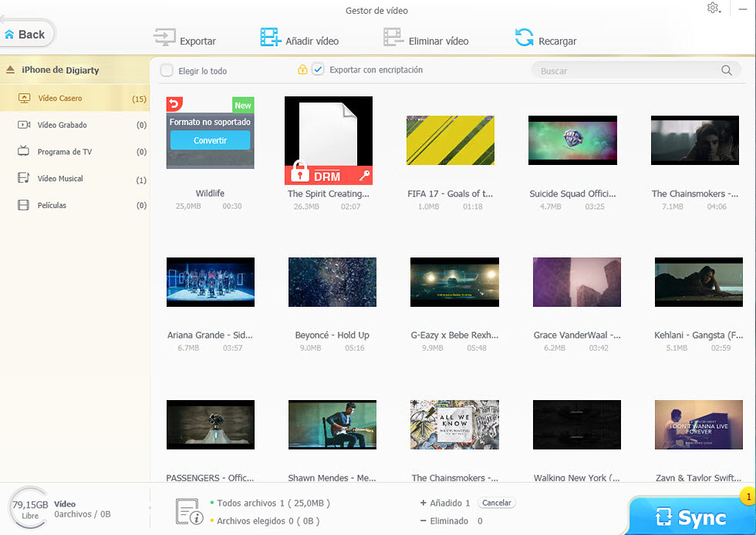
Task: Click the Sync button
Action: pos(692,517)
